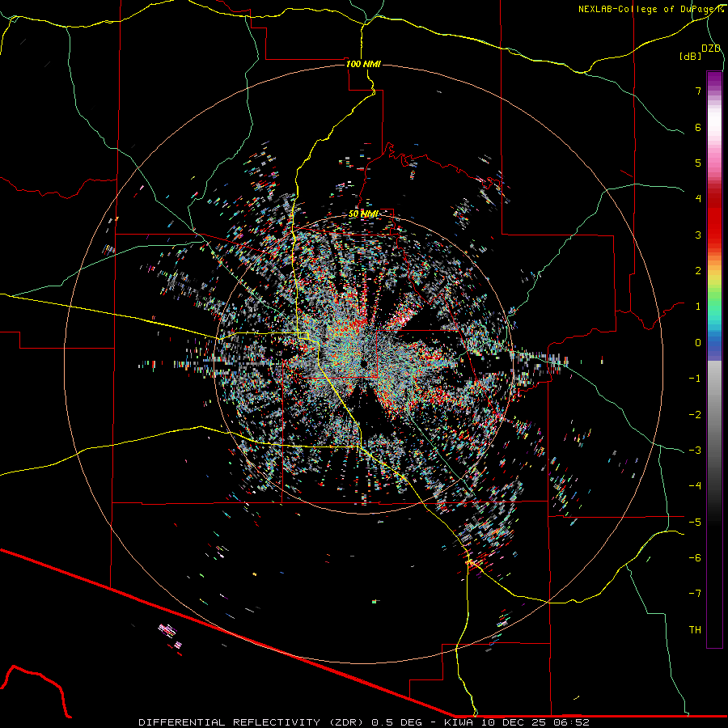Click the "10 DEC 25" date text
Screen dimensions: 728x728
(514, 722)
